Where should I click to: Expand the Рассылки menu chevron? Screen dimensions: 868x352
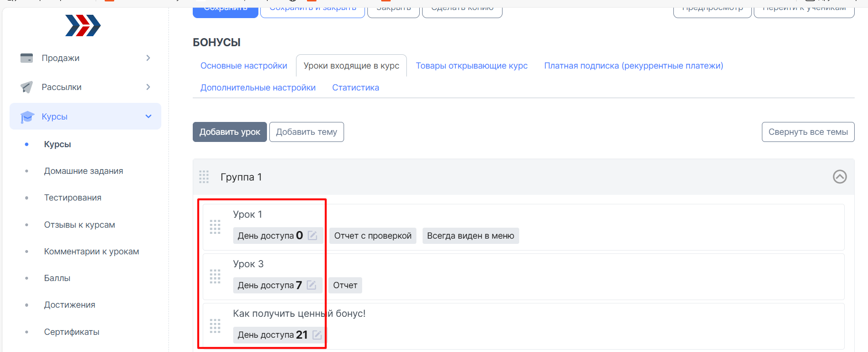(x=148, y=87)
